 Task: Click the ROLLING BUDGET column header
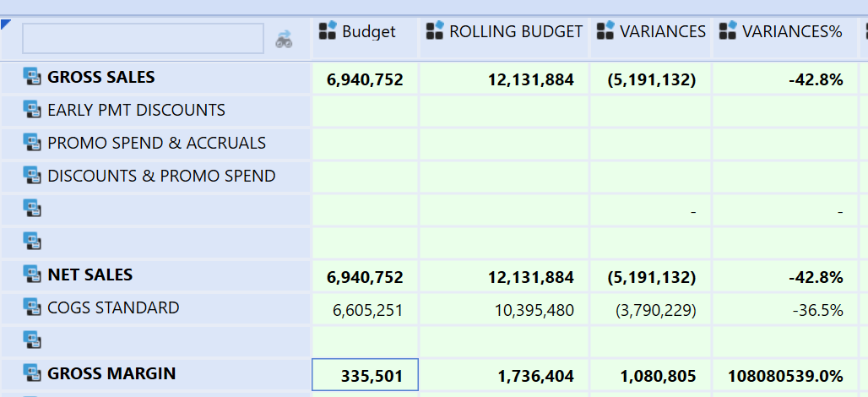pyautogui.click(x=515, y=32)
